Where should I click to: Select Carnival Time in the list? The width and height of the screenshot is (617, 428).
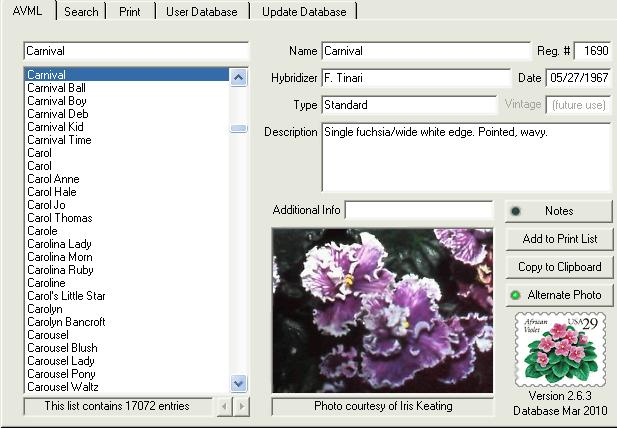(x=127, y=140)
